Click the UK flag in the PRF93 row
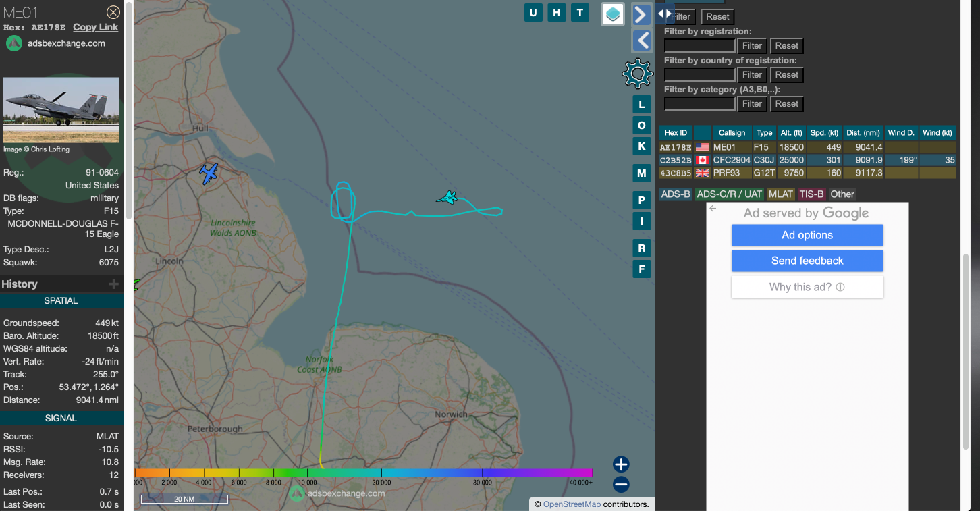Viewport: 980px width, 511px height. [703, 173]
